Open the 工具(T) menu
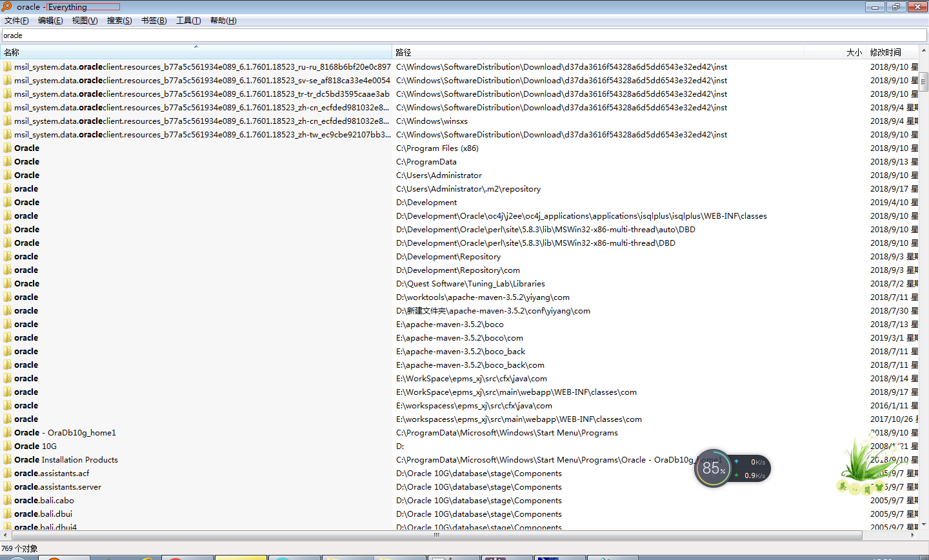929x560 pixels. (x=188, y=20)
